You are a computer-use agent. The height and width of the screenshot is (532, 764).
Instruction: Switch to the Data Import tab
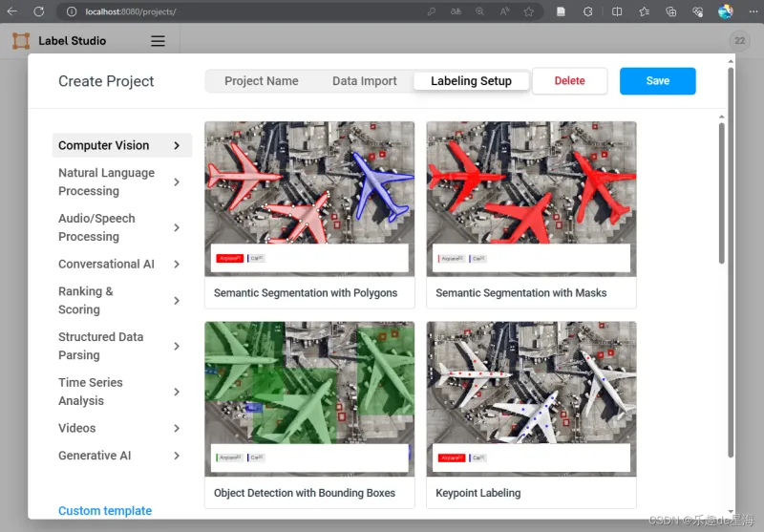pos(365,81)
